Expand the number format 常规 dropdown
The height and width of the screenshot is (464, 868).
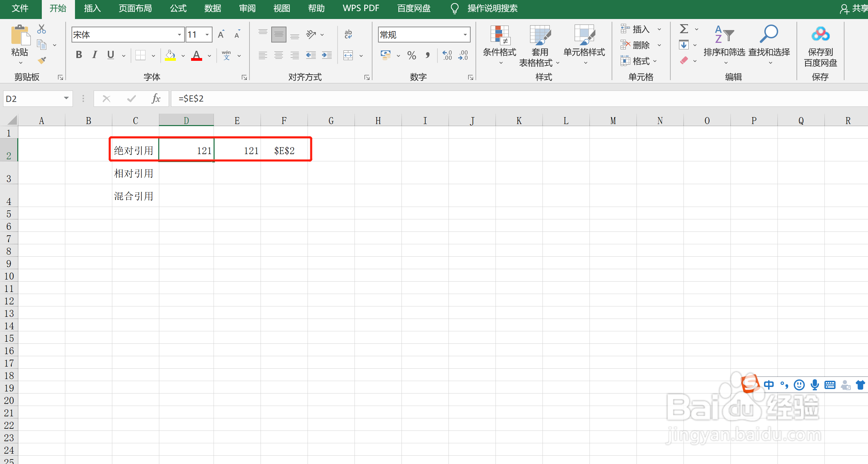pyautogui.click(x=465, y=35)
